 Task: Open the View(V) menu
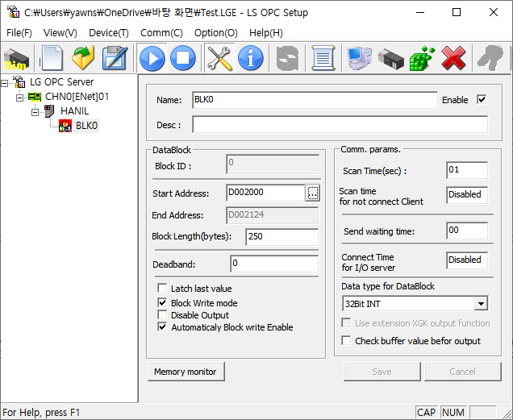pos(60,33)
